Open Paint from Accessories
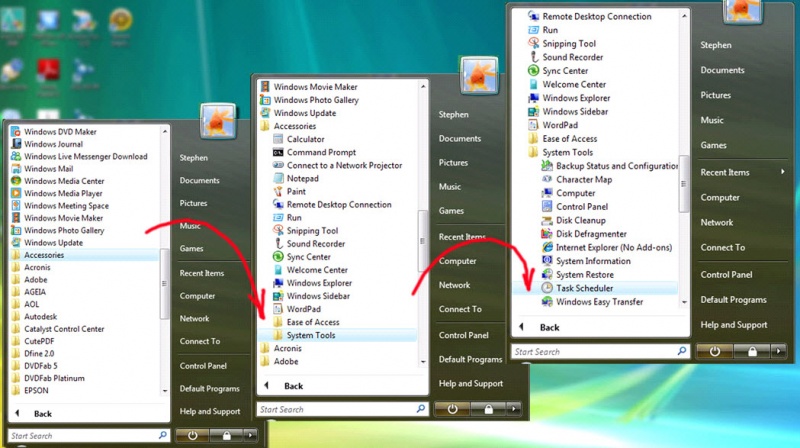The height and width of the screenshot is (448, 800). 296,192
